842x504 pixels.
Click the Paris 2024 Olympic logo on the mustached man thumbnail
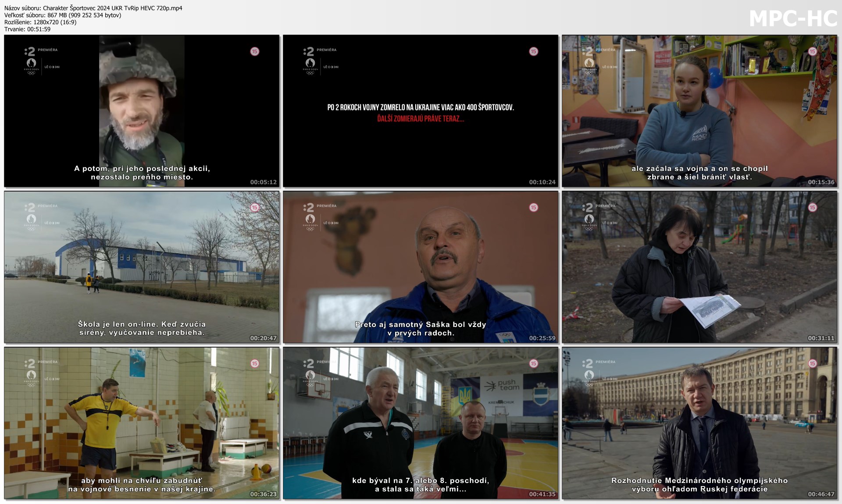310,221
